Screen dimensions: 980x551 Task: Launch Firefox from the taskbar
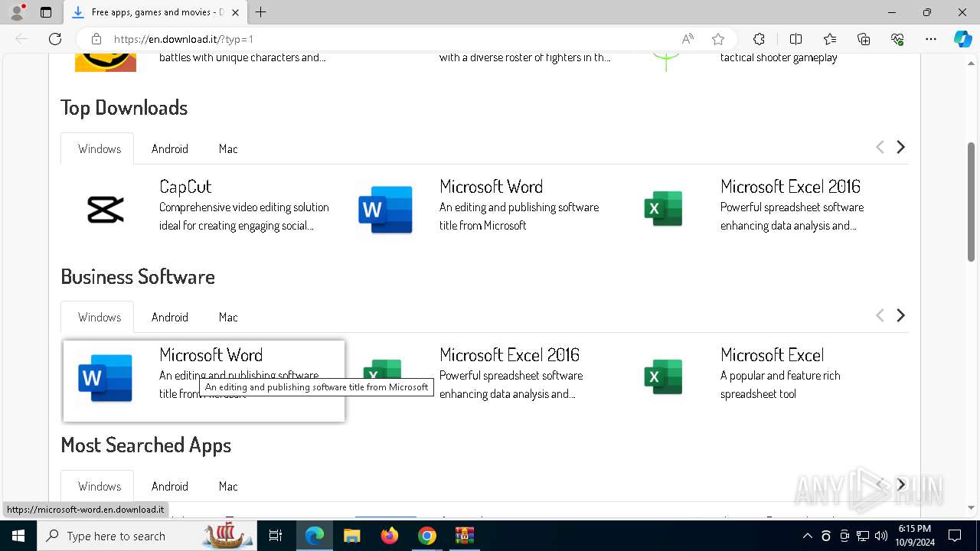[x=390, y=536]
